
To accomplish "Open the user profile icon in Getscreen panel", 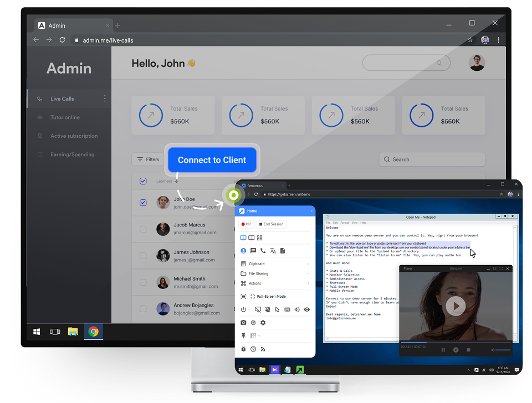I will [x=243, y=250].
